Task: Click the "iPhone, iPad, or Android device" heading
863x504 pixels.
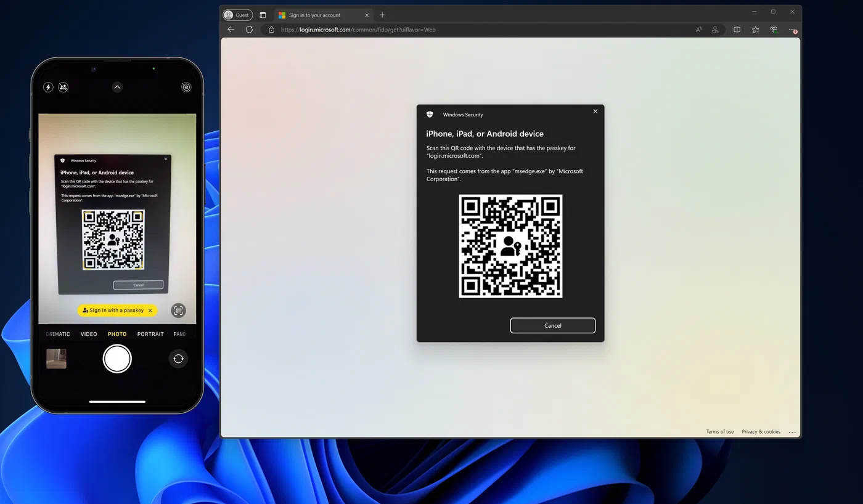Action: click(485, 134)
